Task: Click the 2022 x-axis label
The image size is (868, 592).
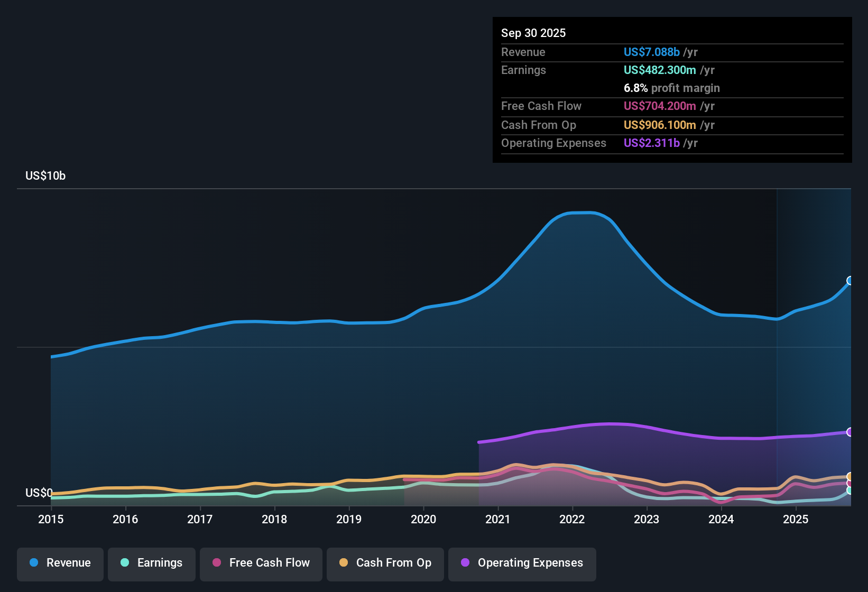Action: tap(572, 520)
